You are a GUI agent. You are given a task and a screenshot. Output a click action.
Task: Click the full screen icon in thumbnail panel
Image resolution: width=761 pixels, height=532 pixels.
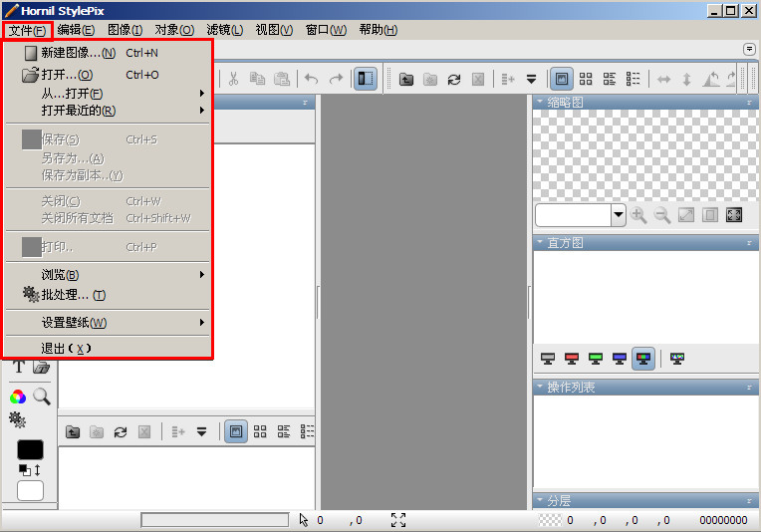pyautogui.click(x=734, y=215)
